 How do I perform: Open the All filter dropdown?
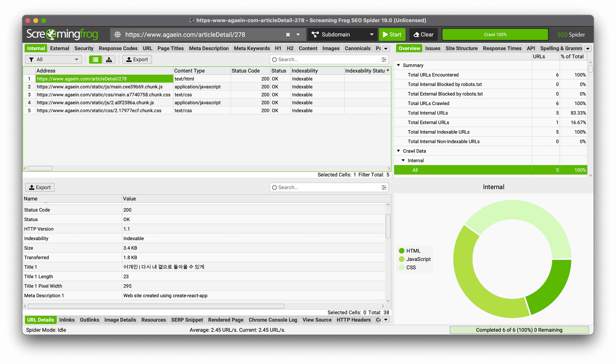pyautogui.click(x=54, y=60)
